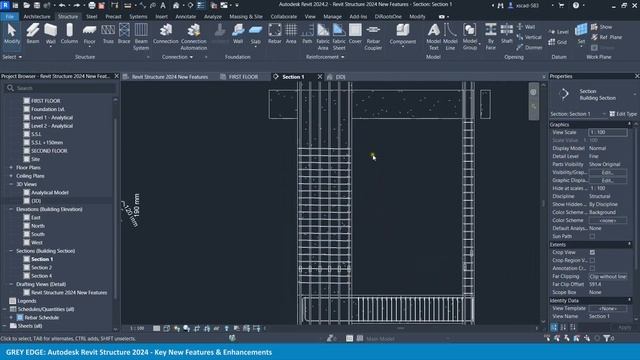Select the Fabric Area tool
The image size is (640, 360).
click(323, 36)
